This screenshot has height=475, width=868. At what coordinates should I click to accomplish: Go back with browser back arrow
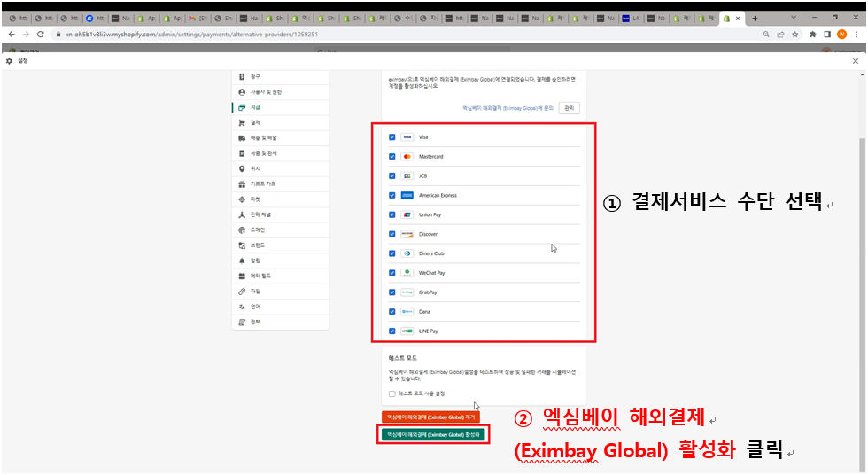12,35
